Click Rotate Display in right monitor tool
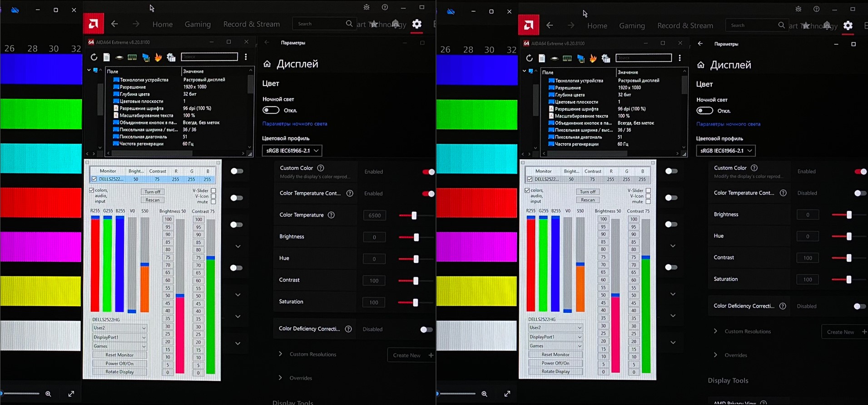Screen dimensions: 868x405 coord(555,371)
